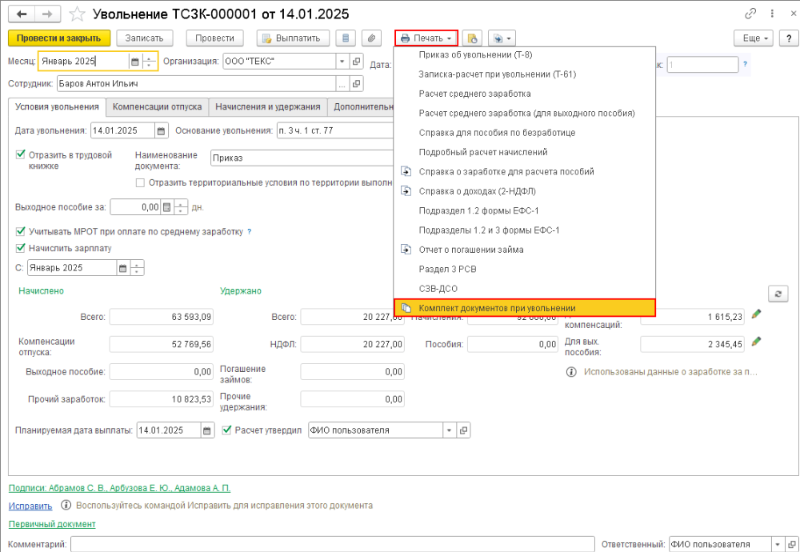
Task: Open calendar for Дата увольнения
Action: (x=161, y=131)
